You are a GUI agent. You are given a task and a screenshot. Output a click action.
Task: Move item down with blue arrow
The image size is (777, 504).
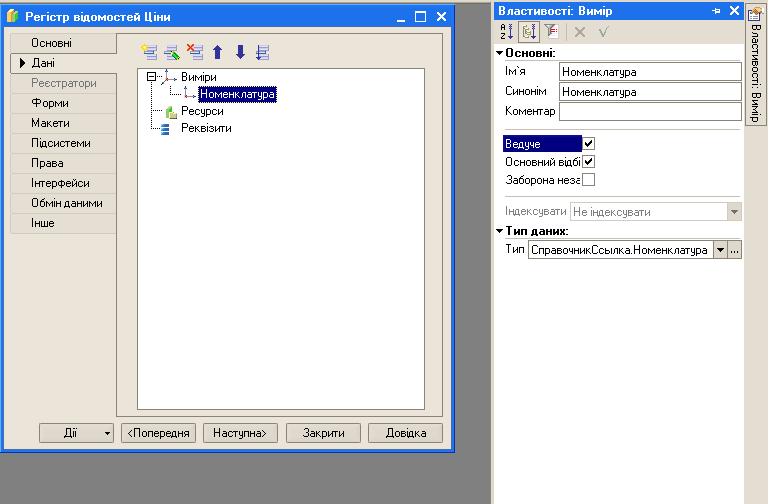click(240, 52)
